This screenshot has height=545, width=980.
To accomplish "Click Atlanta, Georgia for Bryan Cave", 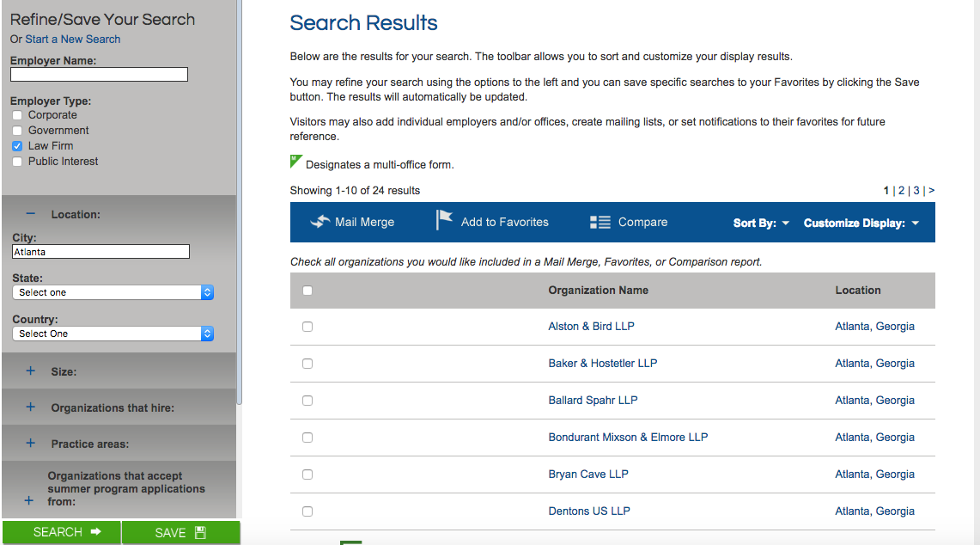I will pos(874,474).
